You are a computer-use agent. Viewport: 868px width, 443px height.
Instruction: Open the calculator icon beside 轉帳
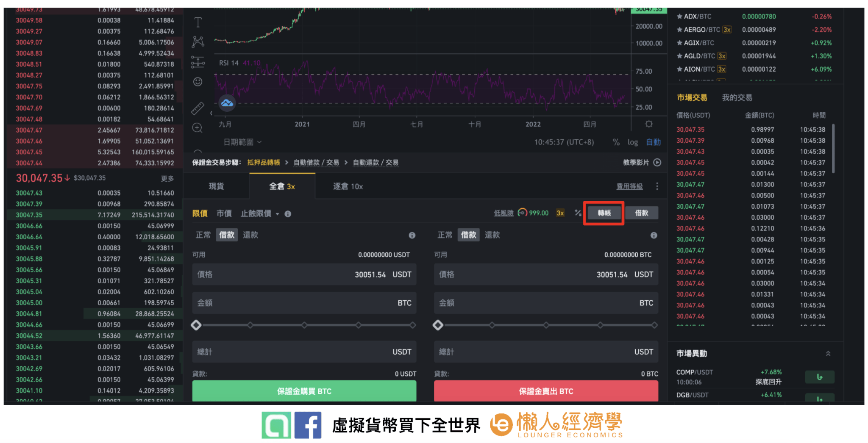[578, 213]
